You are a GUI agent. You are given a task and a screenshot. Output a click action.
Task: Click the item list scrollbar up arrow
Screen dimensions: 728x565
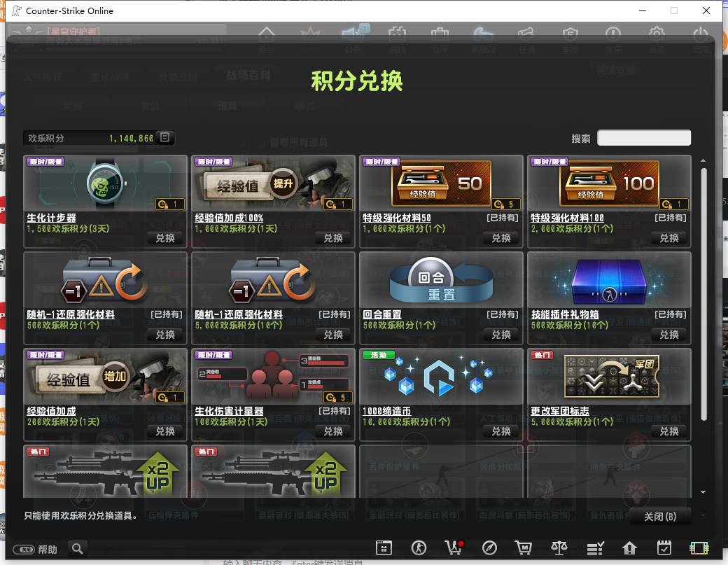(703, 160)
